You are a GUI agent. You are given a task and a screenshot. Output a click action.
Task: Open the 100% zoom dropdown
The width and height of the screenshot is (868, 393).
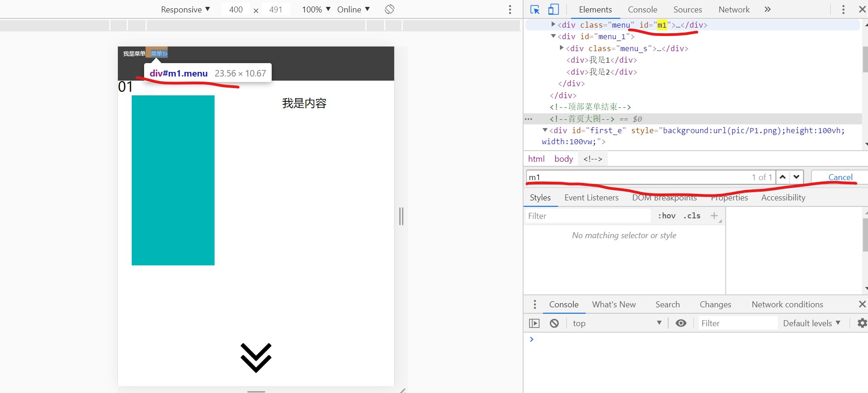pos(316,10)
